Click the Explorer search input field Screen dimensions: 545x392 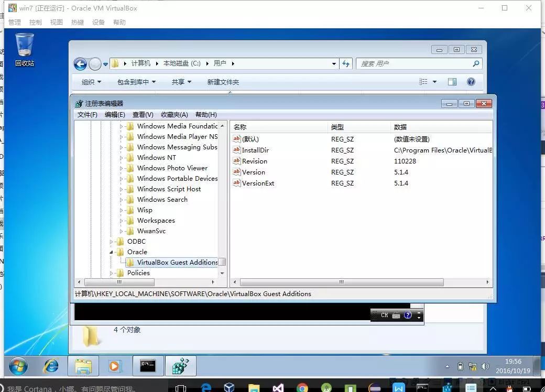414,64
